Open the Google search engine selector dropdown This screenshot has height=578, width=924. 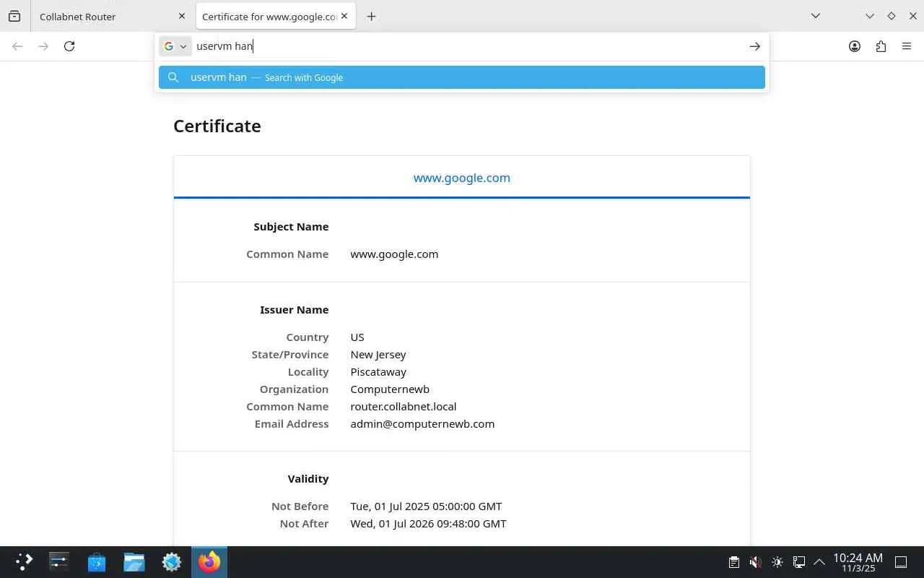175,46
